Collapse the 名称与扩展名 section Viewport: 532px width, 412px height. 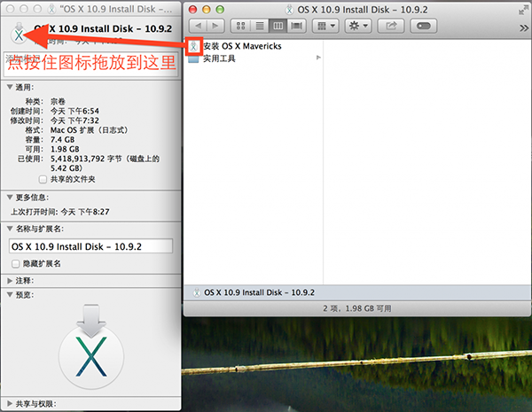pos(10,229)
